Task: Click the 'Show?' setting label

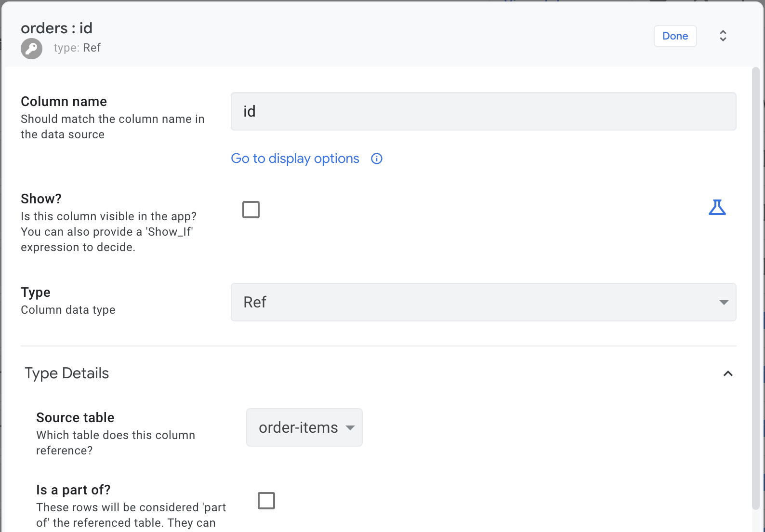Action: point(41,199)
